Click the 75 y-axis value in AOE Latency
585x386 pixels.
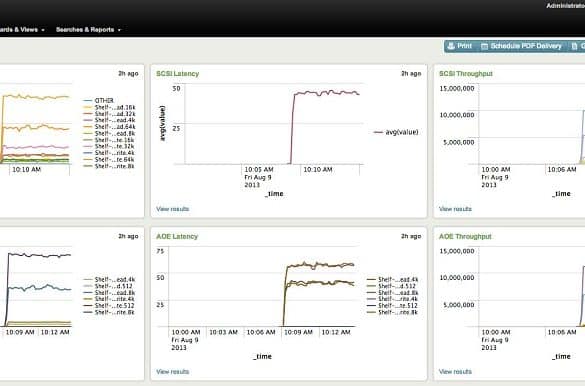click(160, 251)
